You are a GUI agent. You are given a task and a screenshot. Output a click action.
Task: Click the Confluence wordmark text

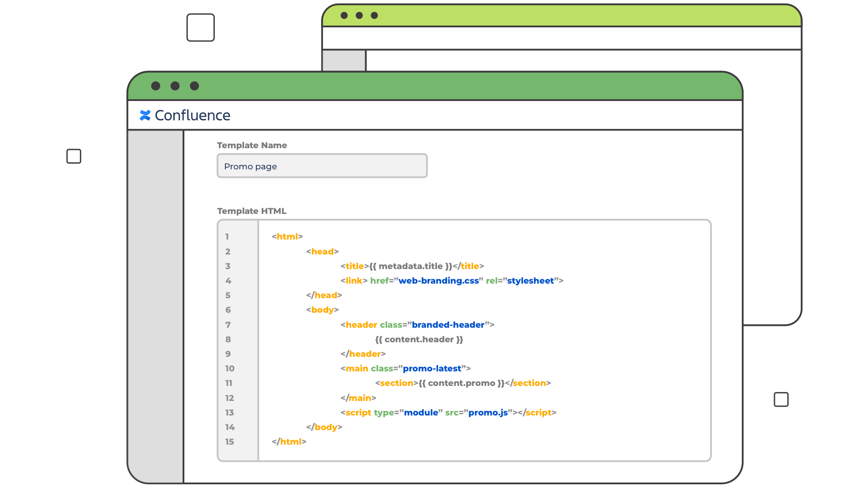(x=192, y=115)
